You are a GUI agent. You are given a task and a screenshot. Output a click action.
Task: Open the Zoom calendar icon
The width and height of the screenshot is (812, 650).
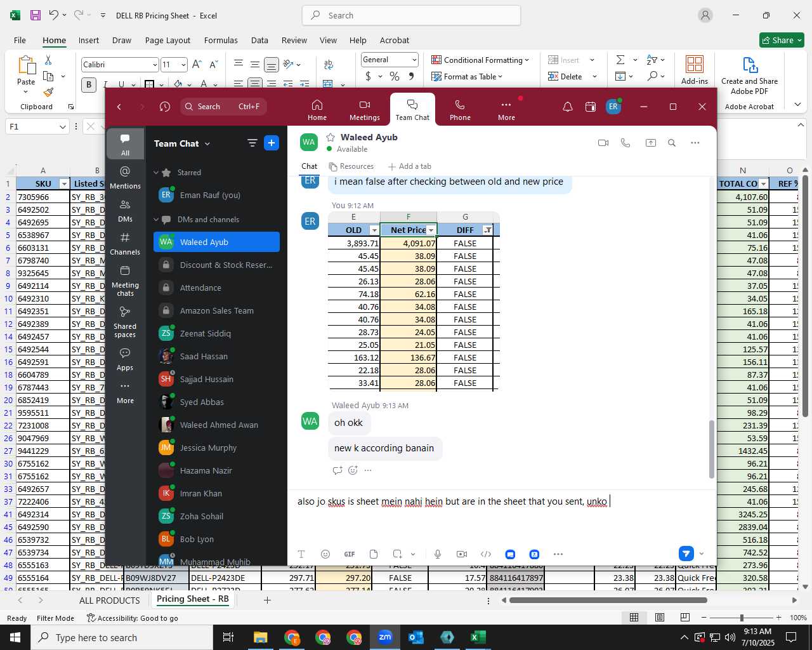(x=591, y=107)
